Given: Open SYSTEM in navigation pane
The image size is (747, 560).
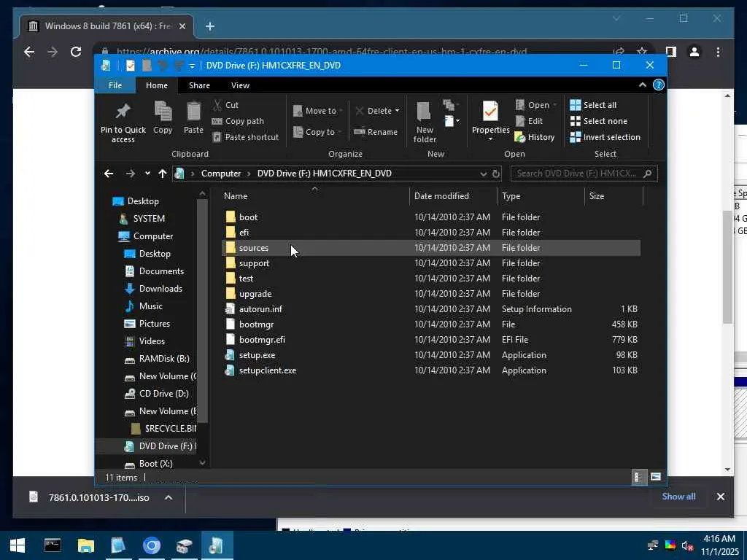Looking at the screenshot, I should [149, 219].
